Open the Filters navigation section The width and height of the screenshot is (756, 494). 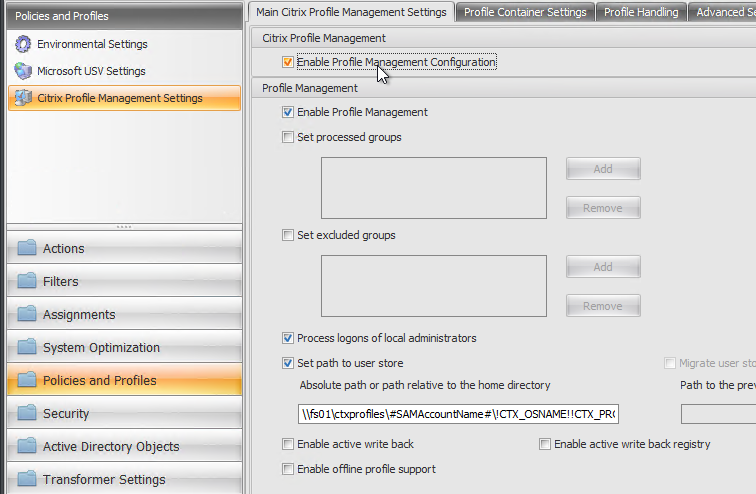coord(124,280)
